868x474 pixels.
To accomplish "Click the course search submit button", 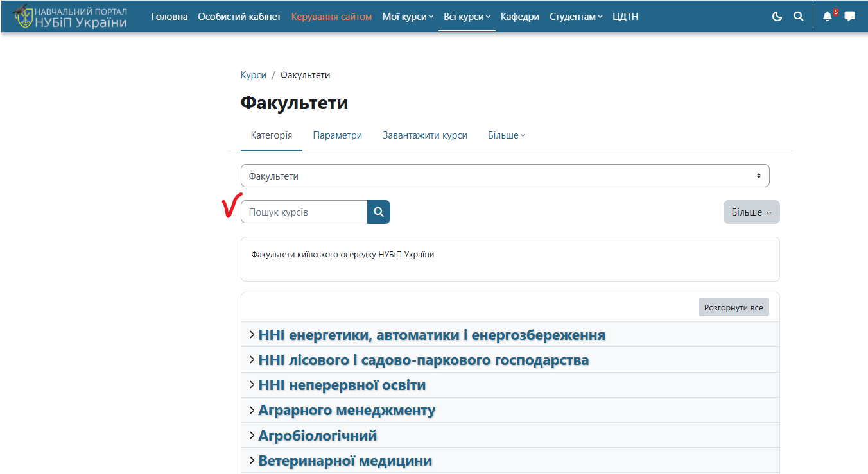I will (379, 212).
